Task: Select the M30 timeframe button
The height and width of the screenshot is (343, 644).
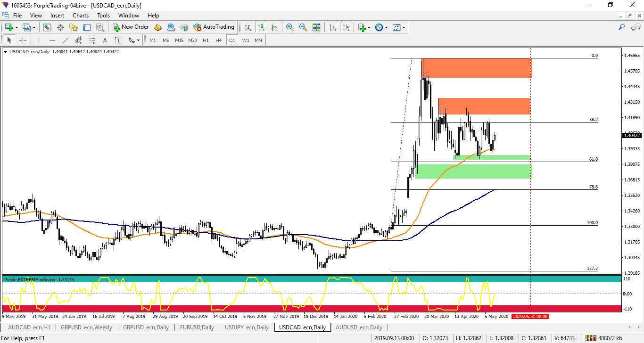Action: [x=192, y=40]
